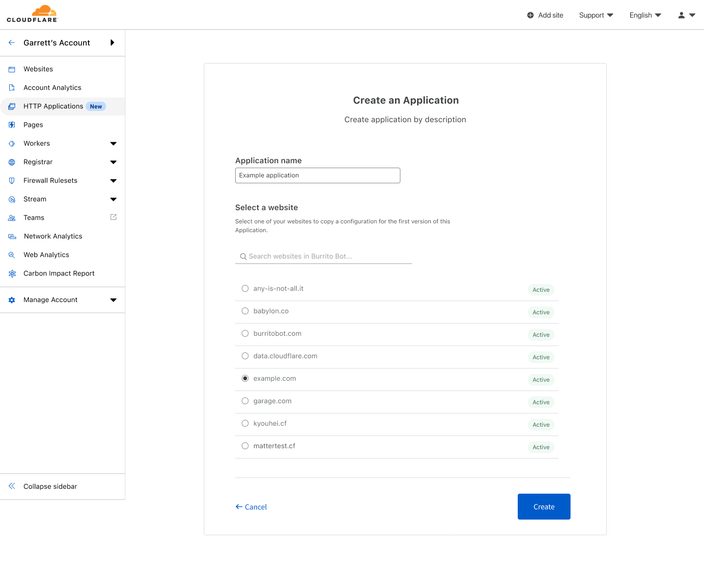Click the HTTP Applications sidebar icon

pos(12,107)
